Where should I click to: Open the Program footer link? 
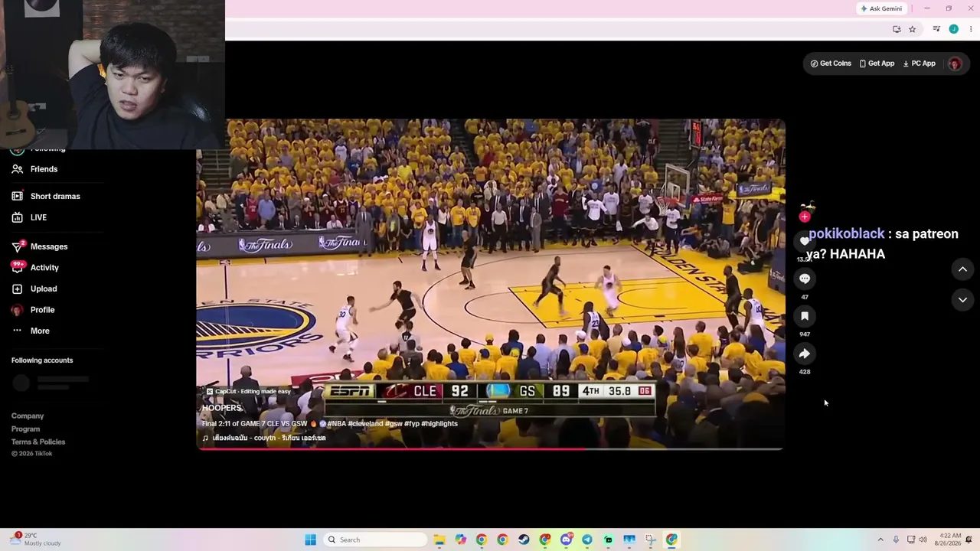tap(25, 429)
